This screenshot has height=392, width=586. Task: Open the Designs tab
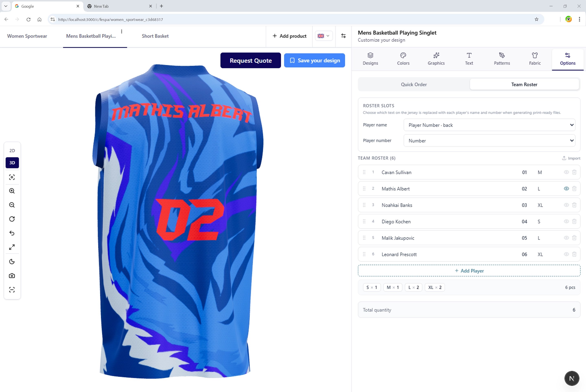coord(370,59)
